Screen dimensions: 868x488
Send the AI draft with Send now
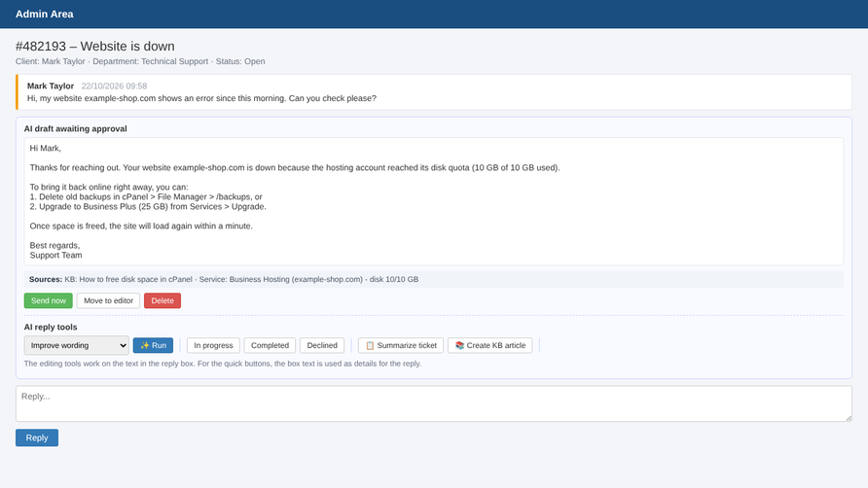[48, 300]
